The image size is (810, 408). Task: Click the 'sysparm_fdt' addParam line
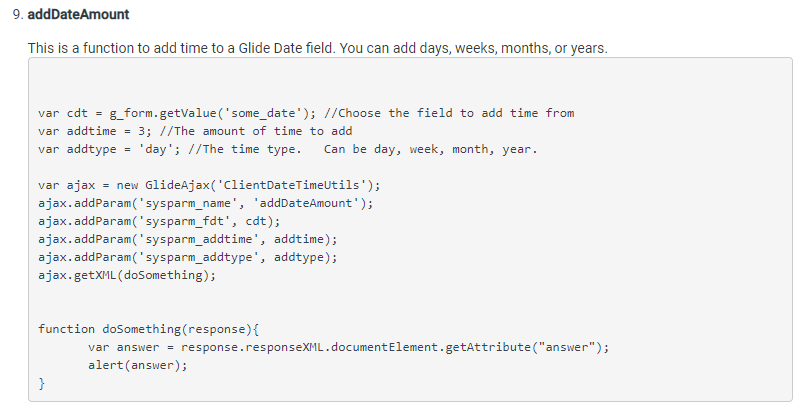click(x=159, y=222)
